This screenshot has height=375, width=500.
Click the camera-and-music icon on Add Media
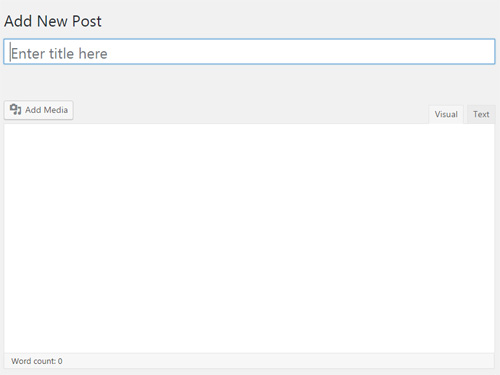tap(15, 109)
